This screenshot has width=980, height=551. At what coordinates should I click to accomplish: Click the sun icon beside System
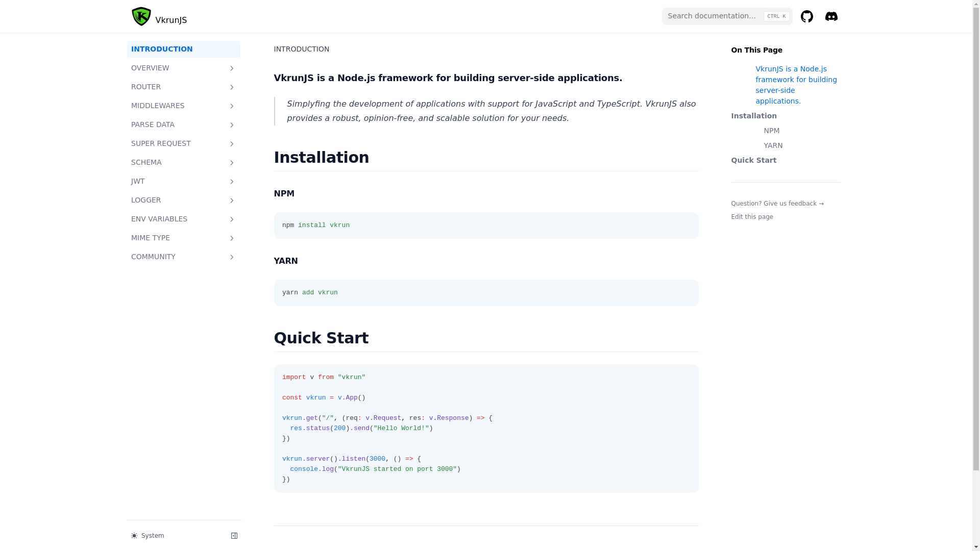(134, 536)
